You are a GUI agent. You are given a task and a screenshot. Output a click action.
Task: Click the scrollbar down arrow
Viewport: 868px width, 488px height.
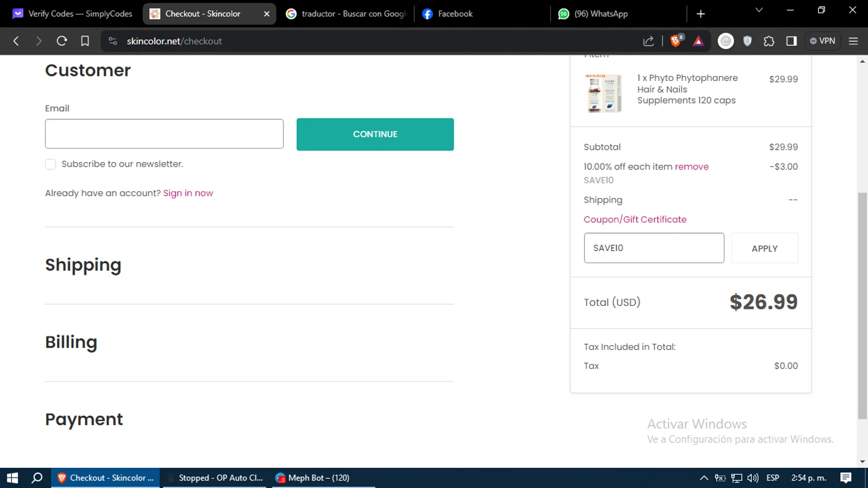[863, 462]
